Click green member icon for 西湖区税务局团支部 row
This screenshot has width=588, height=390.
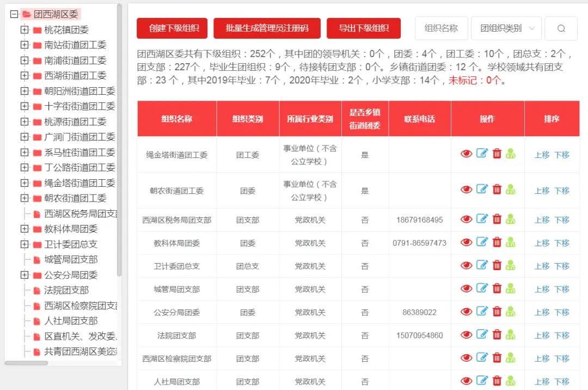[510, 219]
